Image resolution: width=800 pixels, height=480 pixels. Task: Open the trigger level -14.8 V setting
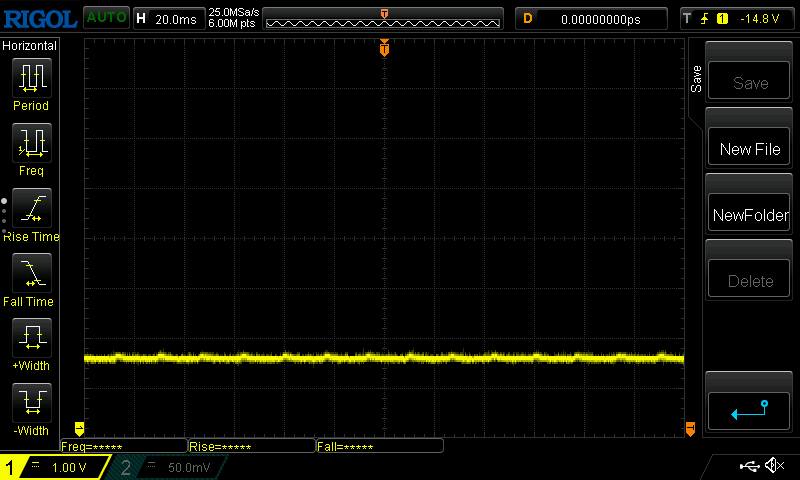pyautogui.click(x=737, y=18)
